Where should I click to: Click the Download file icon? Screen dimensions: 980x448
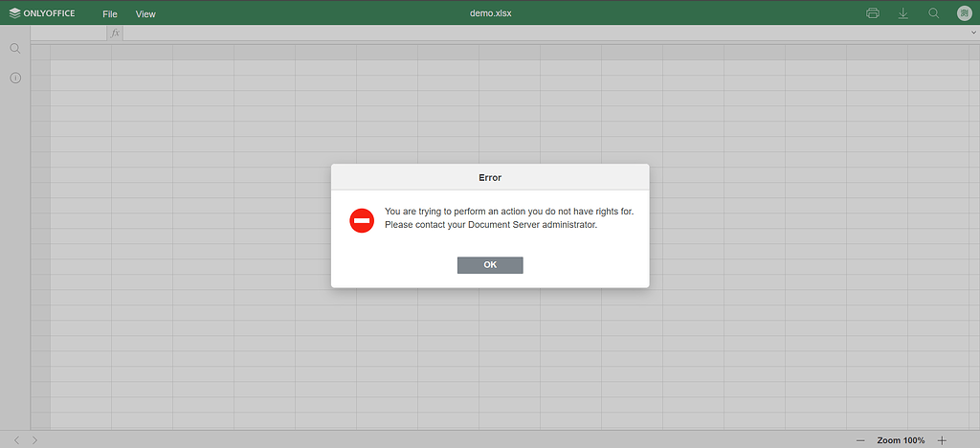coord(902,13)
